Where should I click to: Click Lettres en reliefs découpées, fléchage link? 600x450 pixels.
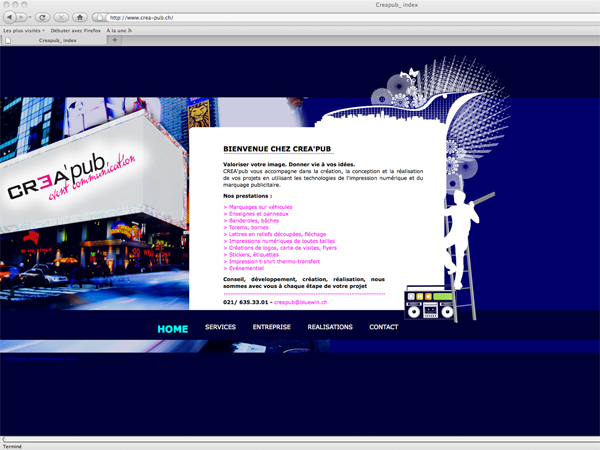[x=275, y=234]
